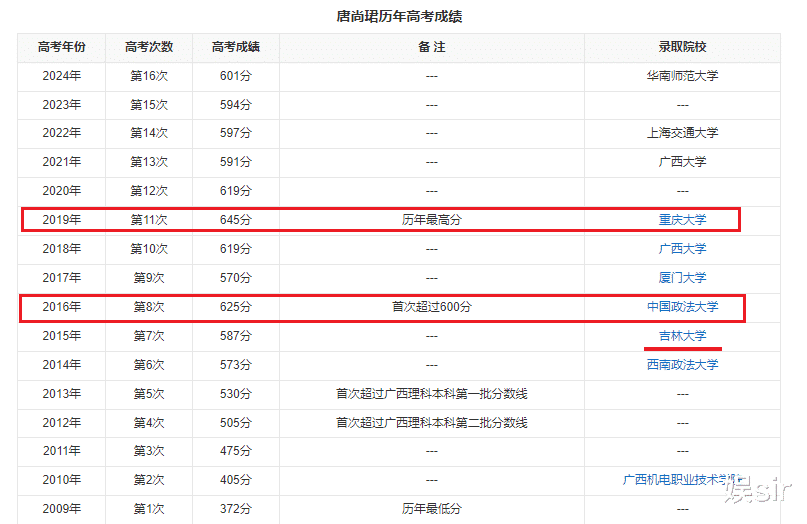Image resolution: width=807 pixels, height=524 pixels.
Task: Select the 405分 score cell
Action: (x=236, y=480)
